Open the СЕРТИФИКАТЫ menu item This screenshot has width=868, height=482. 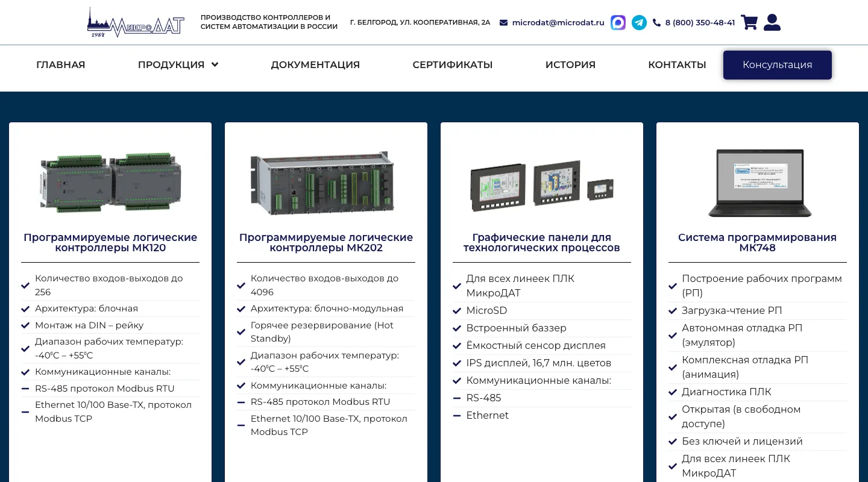coord(453,65)
